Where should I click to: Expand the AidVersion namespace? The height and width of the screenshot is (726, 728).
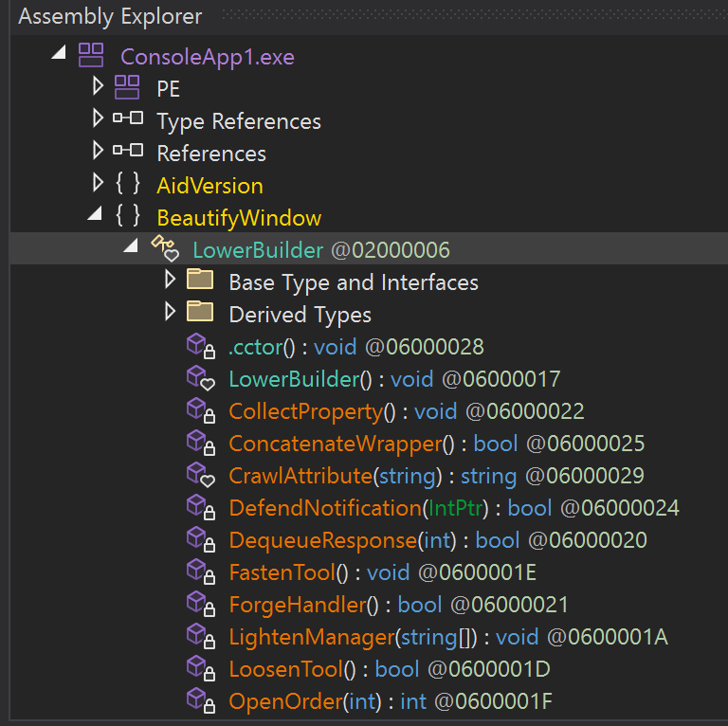click(97, 185)
